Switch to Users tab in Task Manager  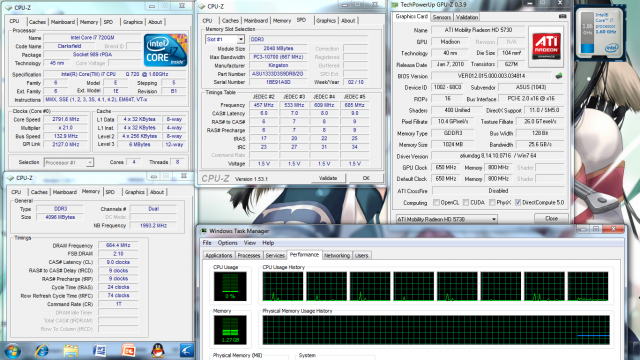pos(361,256)
